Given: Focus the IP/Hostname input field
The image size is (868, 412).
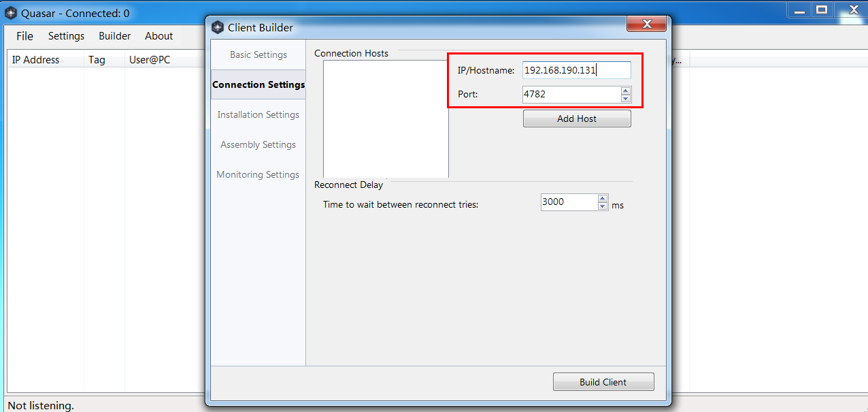Looking at the screenshot, I should pos(577,69).
